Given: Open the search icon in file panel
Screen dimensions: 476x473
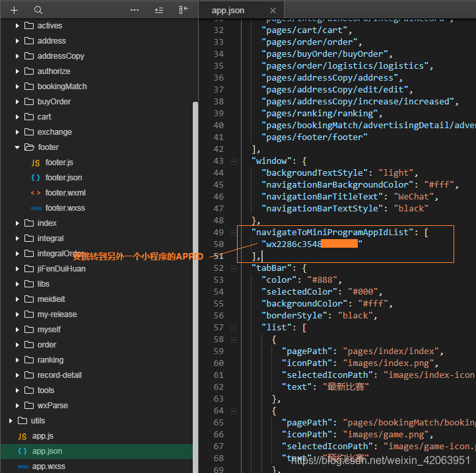Looking at the screenshot, I should [38, 10].
